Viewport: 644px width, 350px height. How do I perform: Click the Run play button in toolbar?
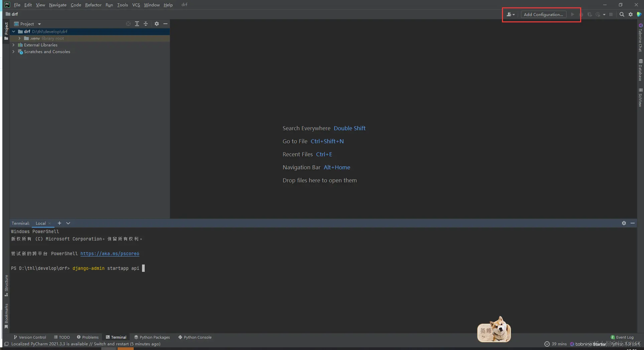572,14
